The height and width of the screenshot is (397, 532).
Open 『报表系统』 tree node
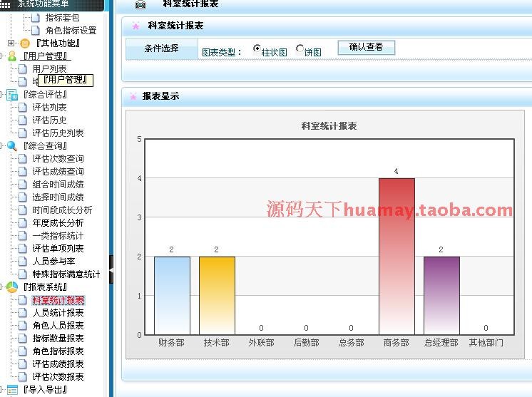(45, 287)
